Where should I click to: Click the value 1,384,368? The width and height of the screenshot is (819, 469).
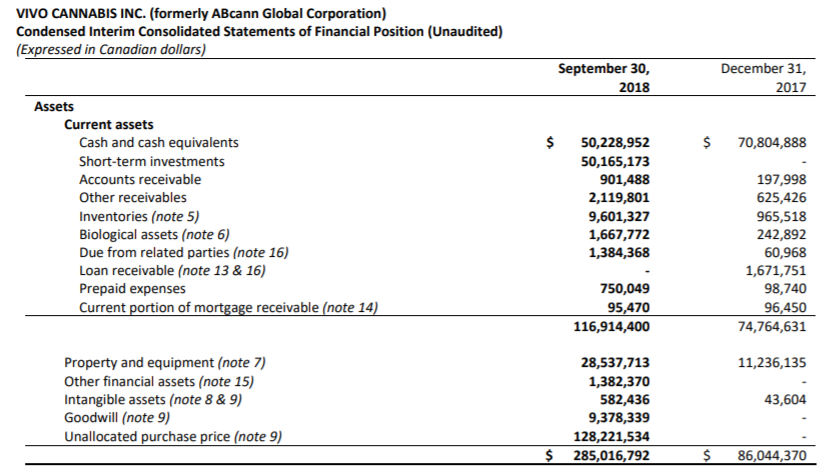619,252
